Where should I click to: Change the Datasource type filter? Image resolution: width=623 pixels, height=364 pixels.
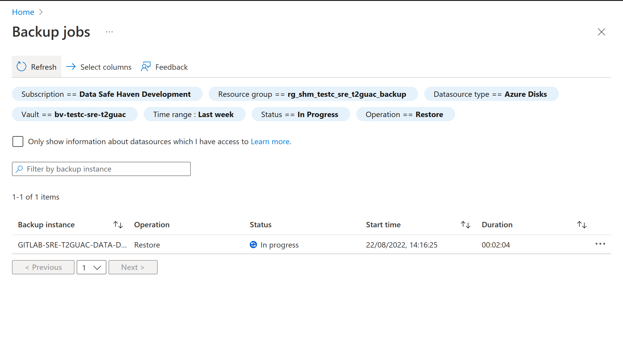coord(491,94)
